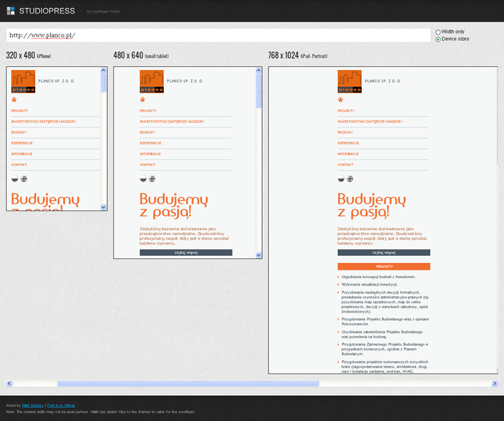Open INFORMACJE in iPhone preview
The height and width of the screenshot is (421, 504).
click(22, 154)
